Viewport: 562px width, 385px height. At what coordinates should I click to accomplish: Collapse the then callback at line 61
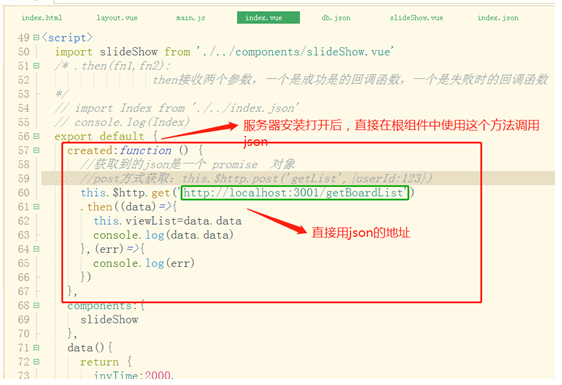(x=36, y=207)
